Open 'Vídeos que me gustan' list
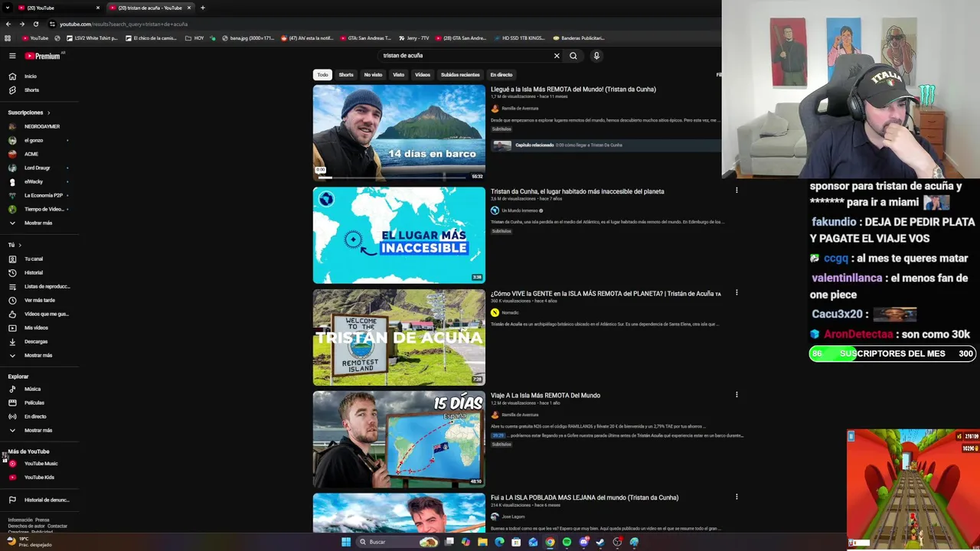 [x=46, y=314]
